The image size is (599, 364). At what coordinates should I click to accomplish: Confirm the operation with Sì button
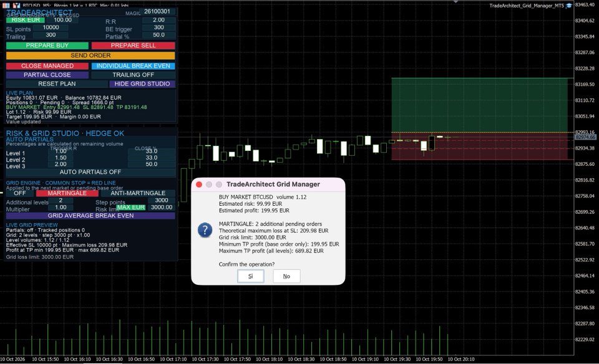pos(251,276)
